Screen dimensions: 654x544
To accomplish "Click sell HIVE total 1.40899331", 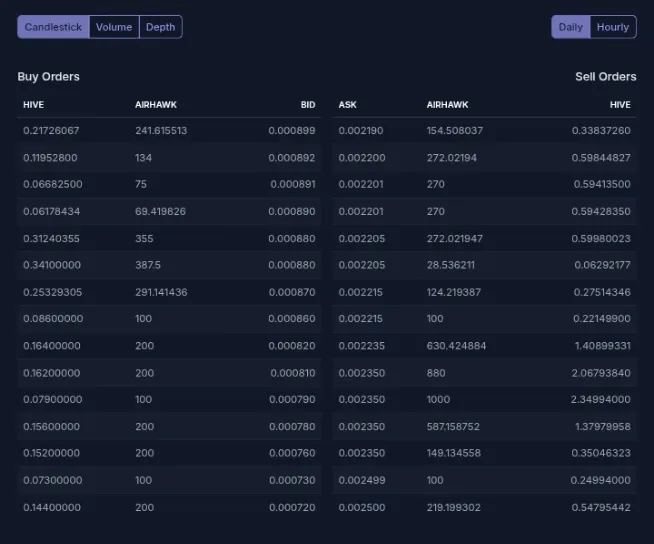I will coord(603,346).
